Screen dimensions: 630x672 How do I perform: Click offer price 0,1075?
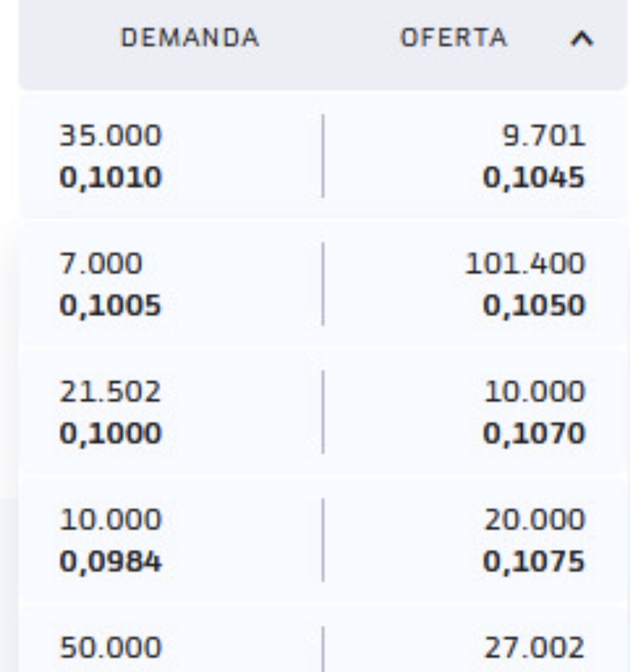click(534, 562)
